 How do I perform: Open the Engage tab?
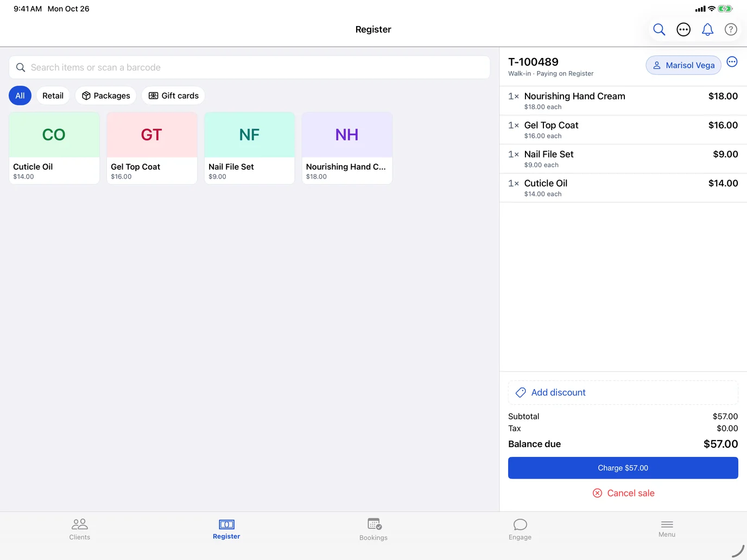pyautogui.click(x=520, y=529)
